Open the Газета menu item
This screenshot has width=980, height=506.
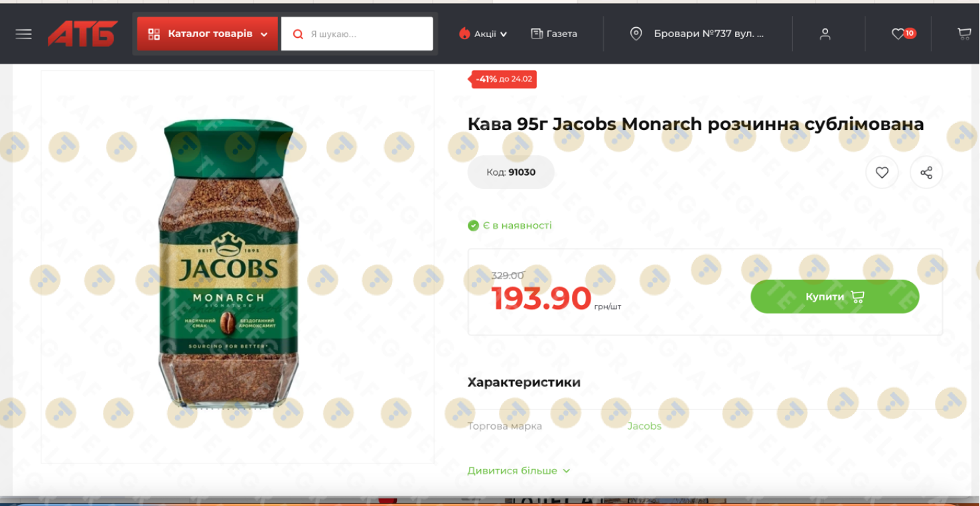554,34
